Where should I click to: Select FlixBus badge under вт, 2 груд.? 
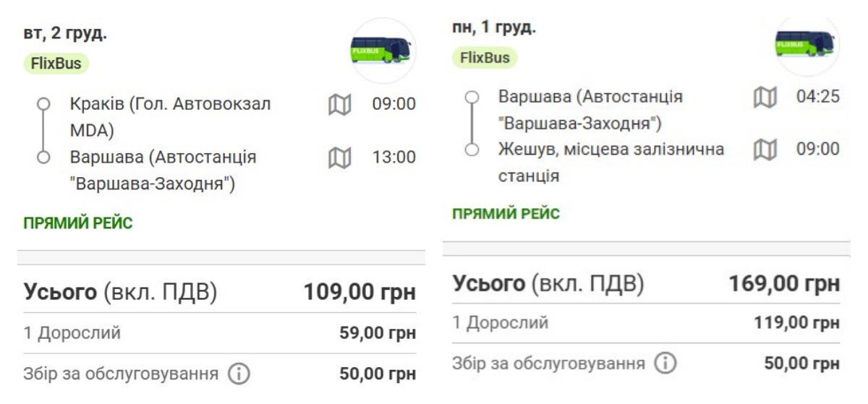click(x=56, y=64)
